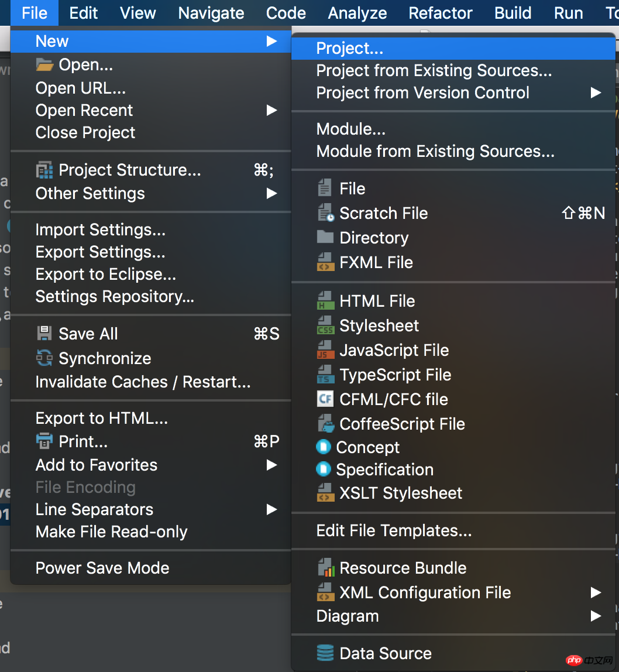This screenshot has width=619, height=672.
Task: Click the Scratch File icon
Action: pos(325,212)
